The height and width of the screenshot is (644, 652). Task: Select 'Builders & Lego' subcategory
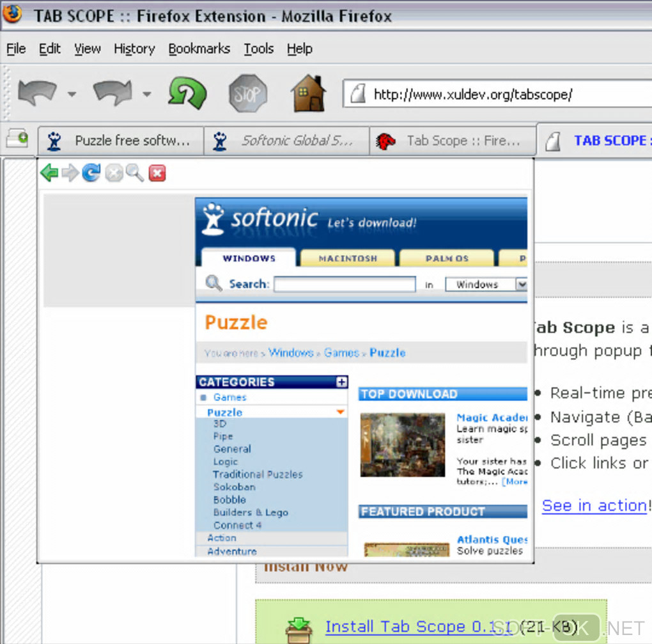click(251, 512)
